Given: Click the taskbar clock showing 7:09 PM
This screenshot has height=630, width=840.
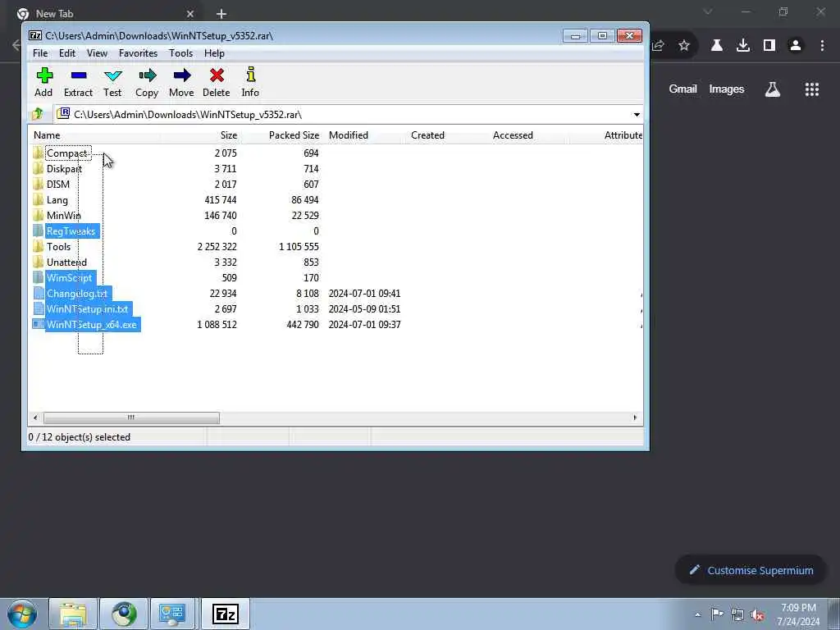Looking at the screenshot, I should point(798,614).
